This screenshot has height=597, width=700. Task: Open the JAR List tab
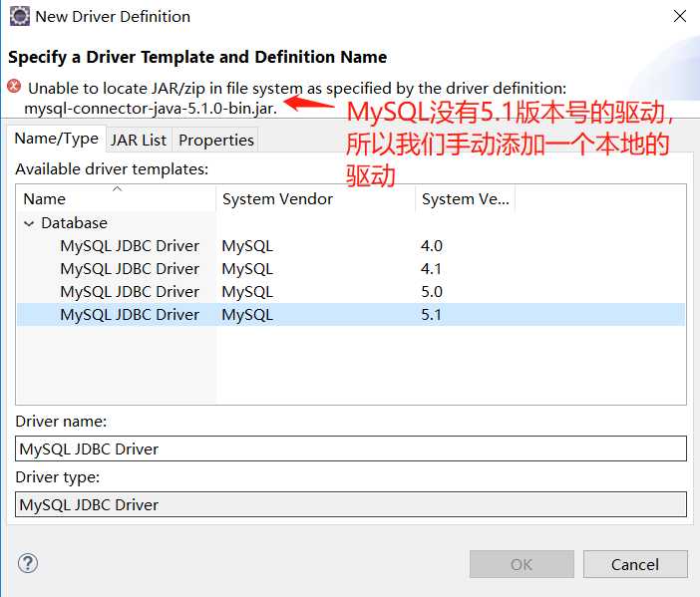(139, 141)
